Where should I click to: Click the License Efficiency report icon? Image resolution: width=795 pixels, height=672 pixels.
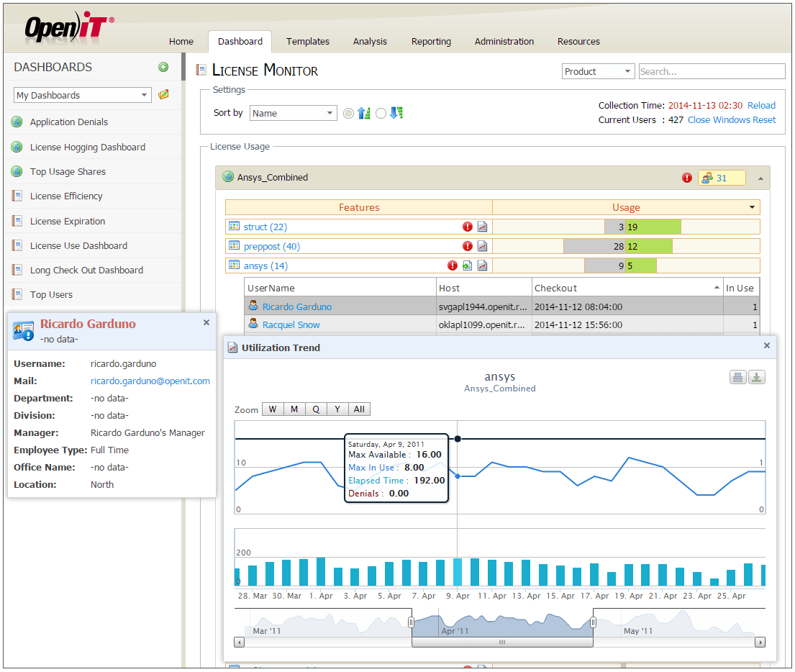pyautogui.click(x=17, y=196)
